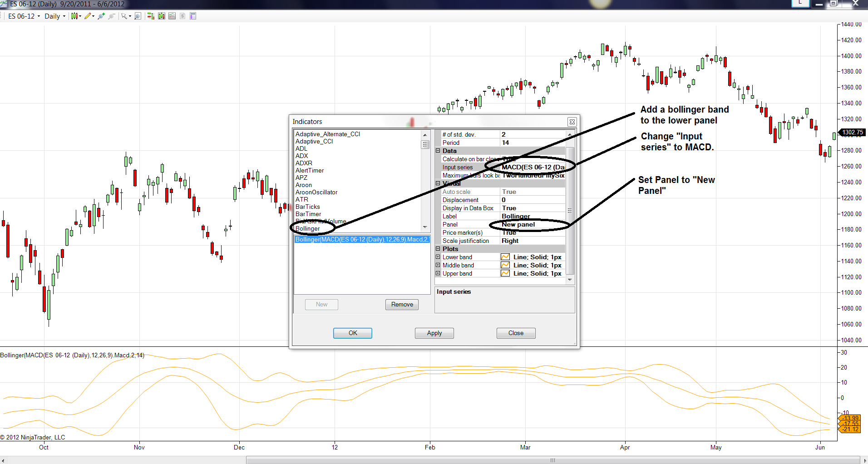Viewport: 868px width, 464px height.
Task: Open the data series bars icon
Action: (161, 16)
